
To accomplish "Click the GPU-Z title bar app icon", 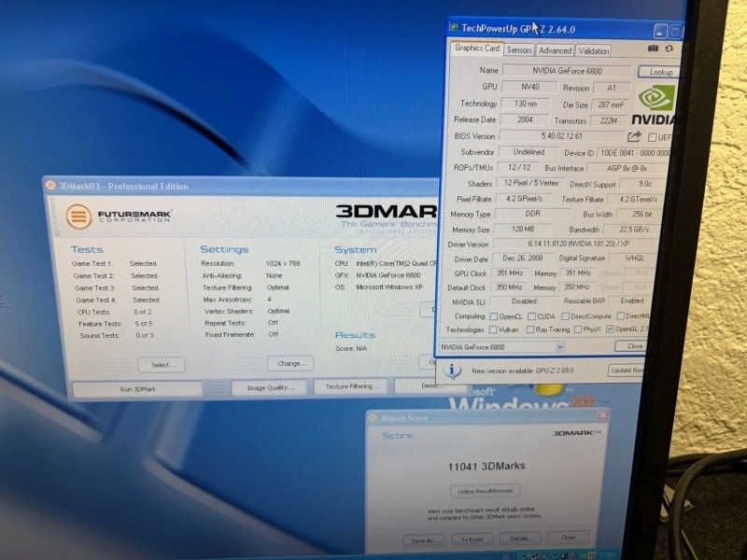I will pos(454,27).
